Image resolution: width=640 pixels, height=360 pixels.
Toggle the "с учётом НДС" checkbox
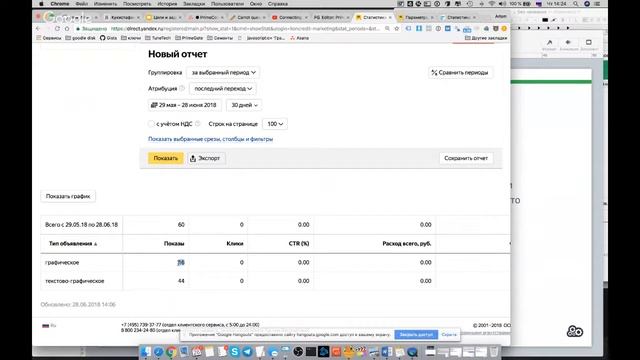[x=151, y=124]
